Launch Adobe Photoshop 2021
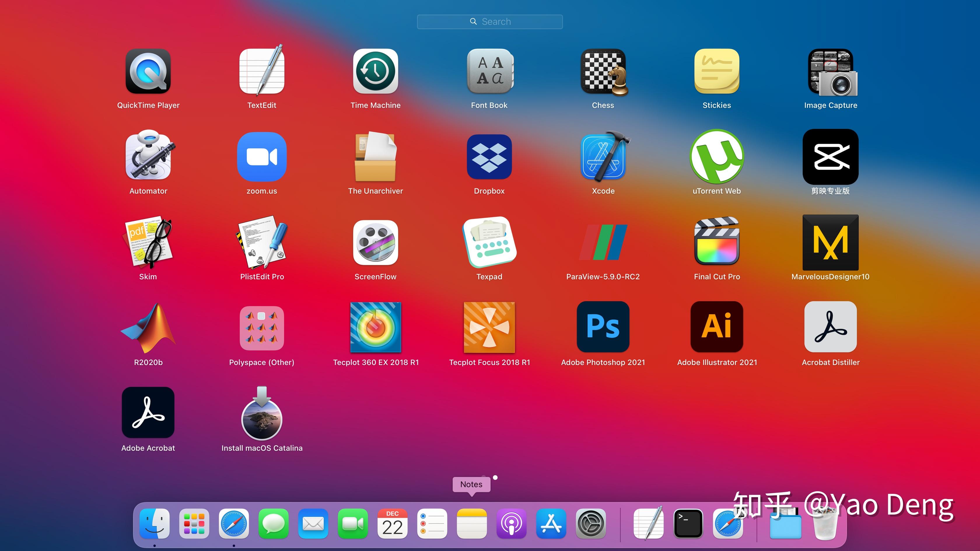980x551 pixels. pos(603,326)
